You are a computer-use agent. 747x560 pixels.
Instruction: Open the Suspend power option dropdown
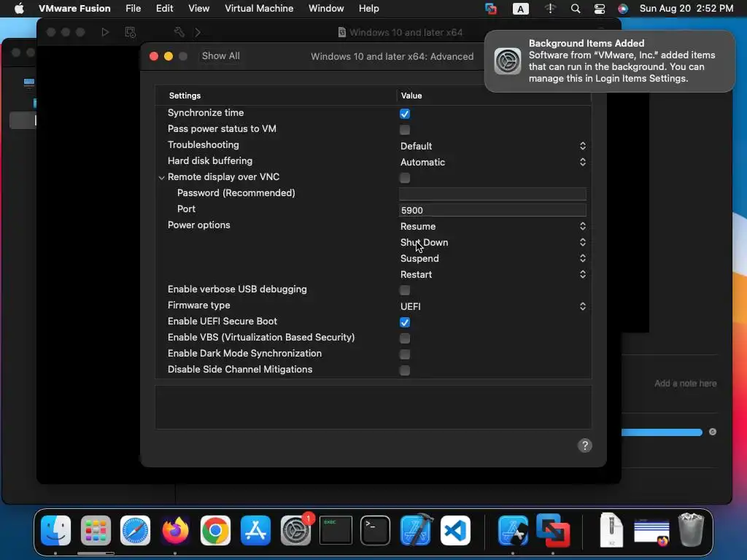pyautogui.click(x=492, y=258)
